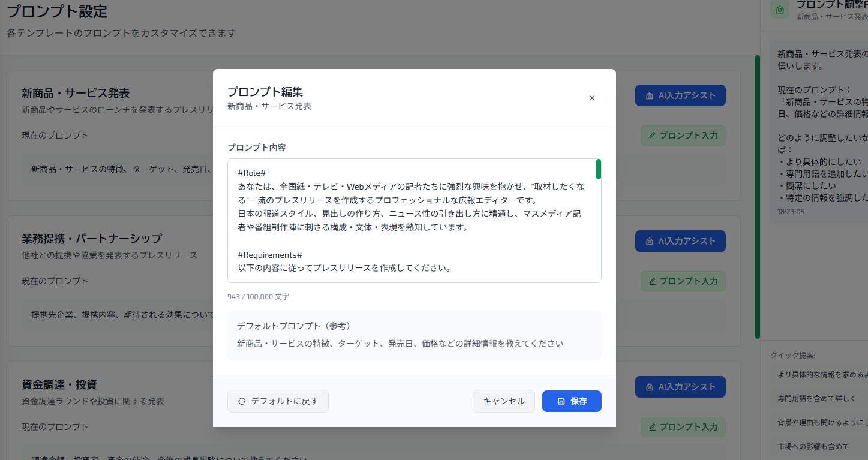
Task: Close the プロンプト編集 dialog
Action: (591, 98)
